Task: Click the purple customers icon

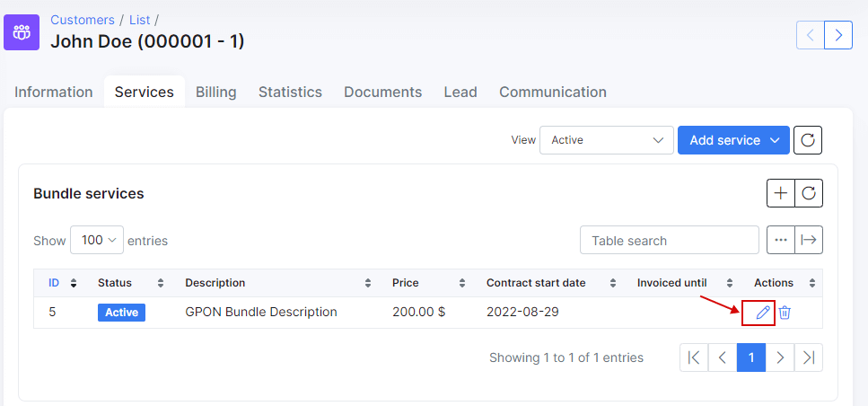Action: [x=22, y=32]
